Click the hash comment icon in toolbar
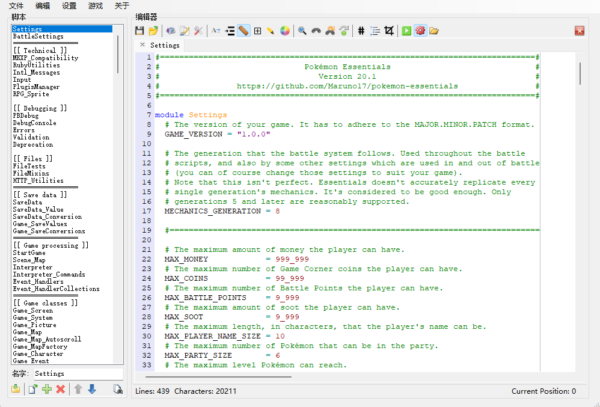 [x=362, y=31]
